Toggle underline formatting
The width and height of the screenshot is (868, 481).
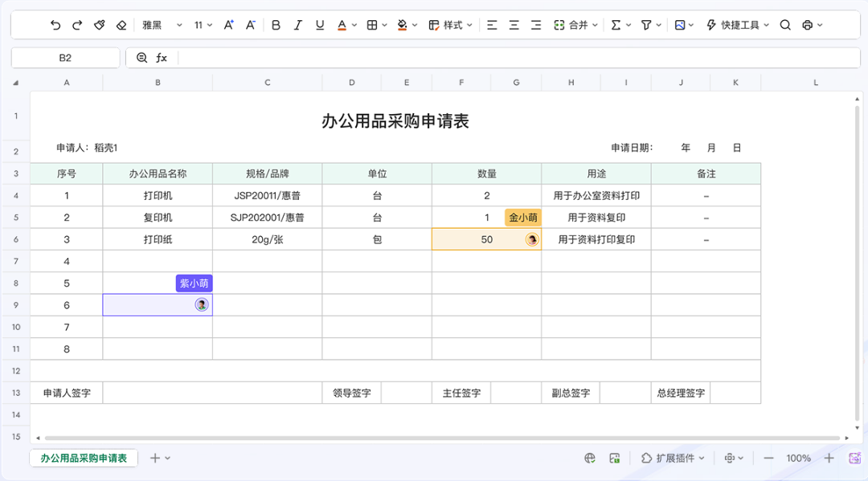[320, 25]
